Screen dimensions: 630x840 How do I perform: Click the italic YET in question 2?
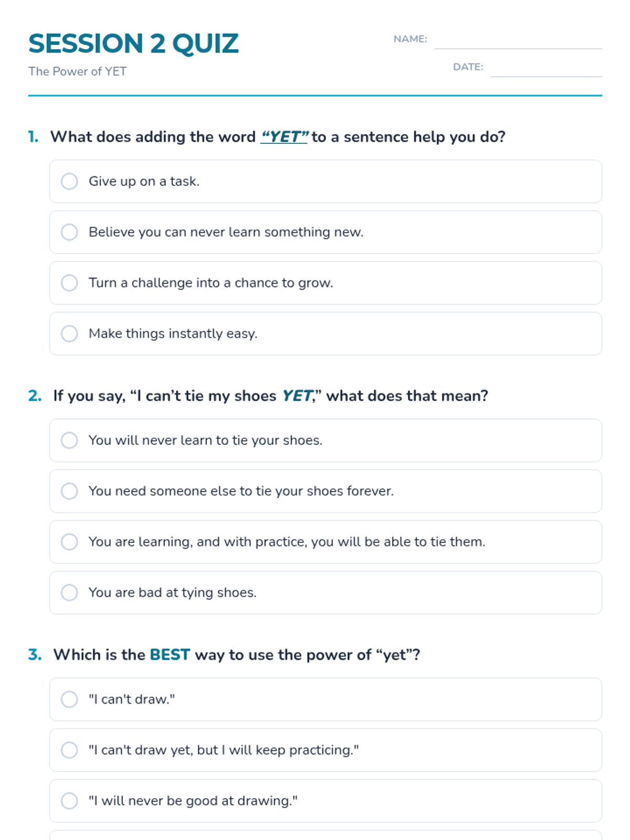tap(298, 396)
